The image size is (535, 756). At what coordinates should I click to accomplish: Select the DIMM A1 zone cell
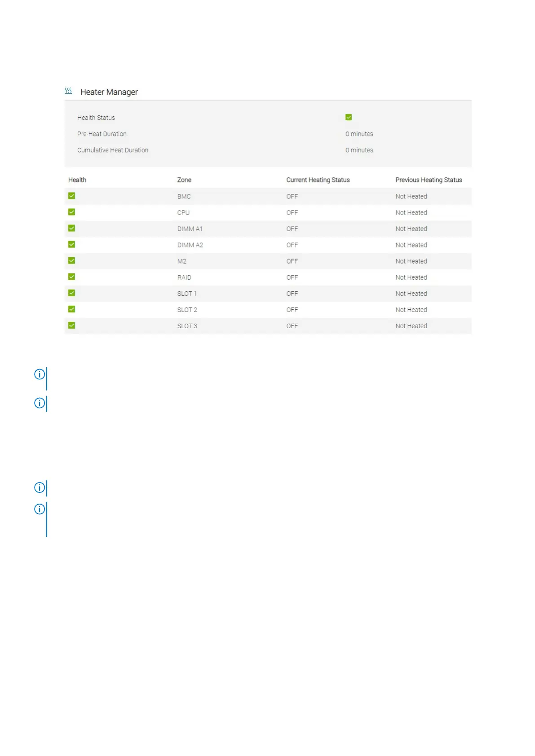click(x=190, y=229)
